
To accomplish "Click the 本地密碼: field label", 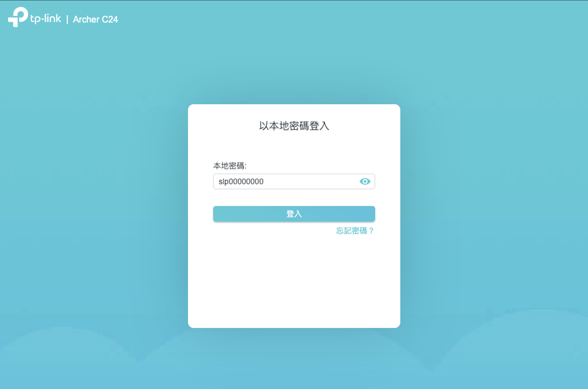I will coord(230,166).
